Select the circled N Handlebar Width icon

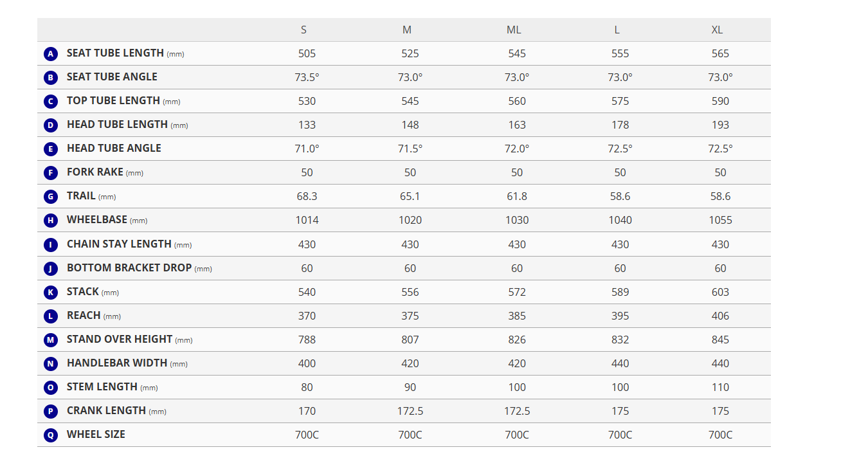[x=51, y=364]
